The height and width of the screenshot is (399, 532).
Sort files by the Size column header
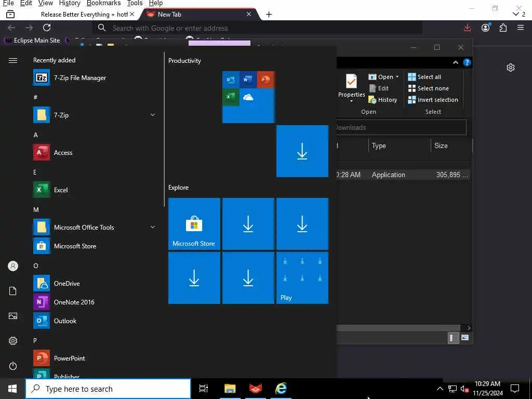[451, 145]
